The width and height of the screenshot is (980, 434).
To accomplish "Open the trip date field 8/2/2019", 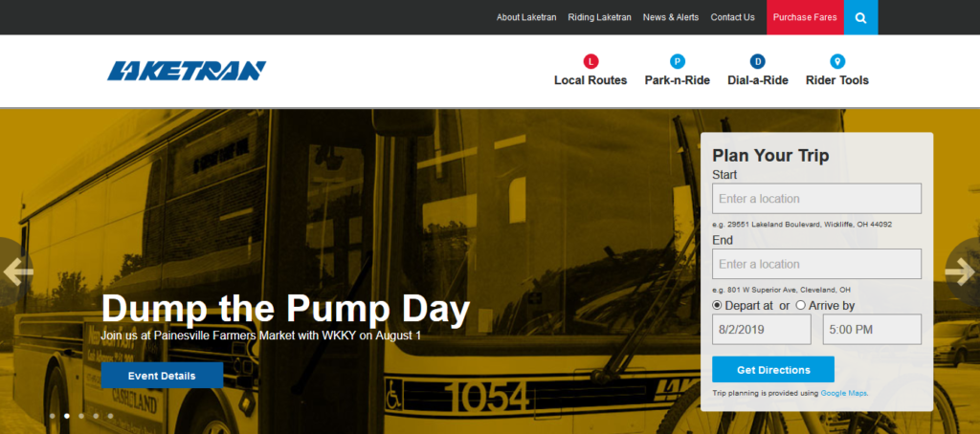I will coord(761,329).
